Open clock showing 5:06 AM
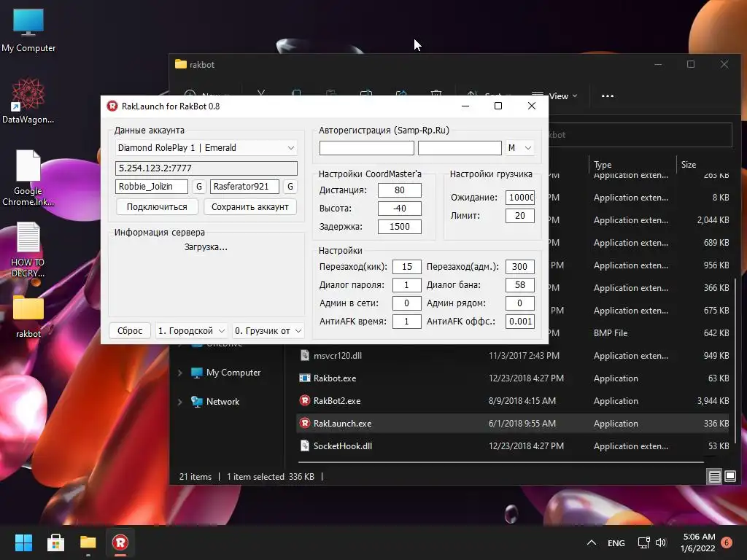This screenshot has width=747, height=560. point(699,542)
